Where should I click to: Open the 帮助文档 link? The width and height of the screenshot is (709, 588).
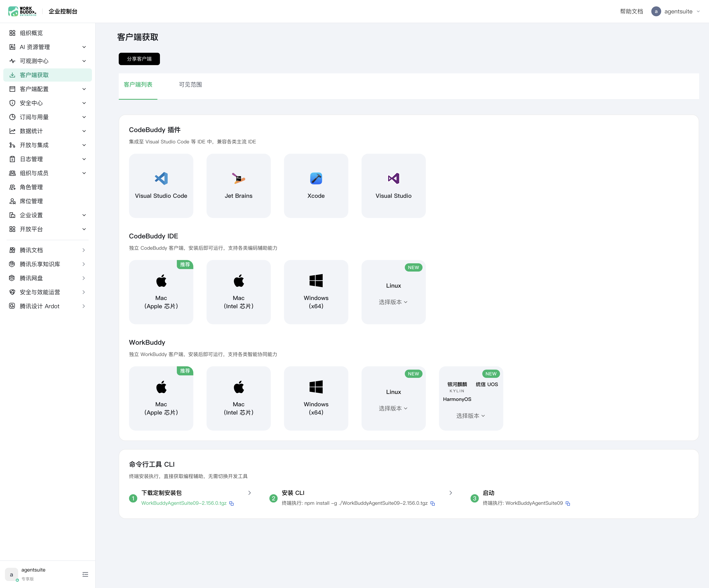pyautogui.click(x=631, y=11)
